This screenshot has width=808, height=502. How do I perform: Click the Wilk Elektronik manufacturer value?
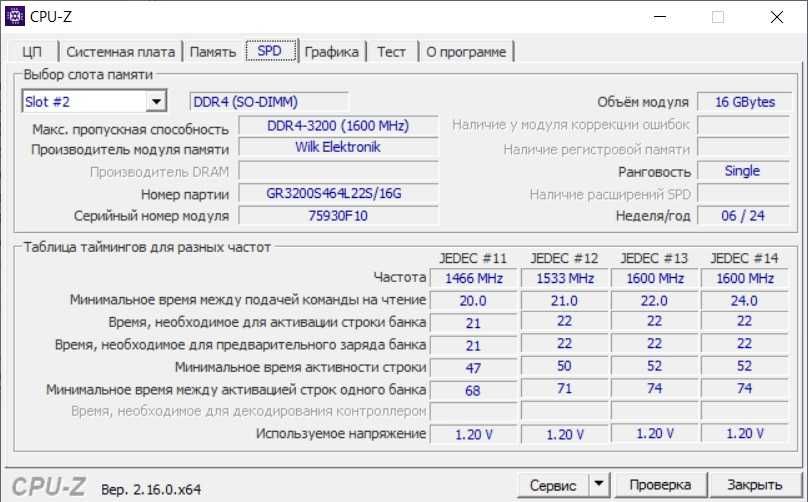tap(338, 147)
